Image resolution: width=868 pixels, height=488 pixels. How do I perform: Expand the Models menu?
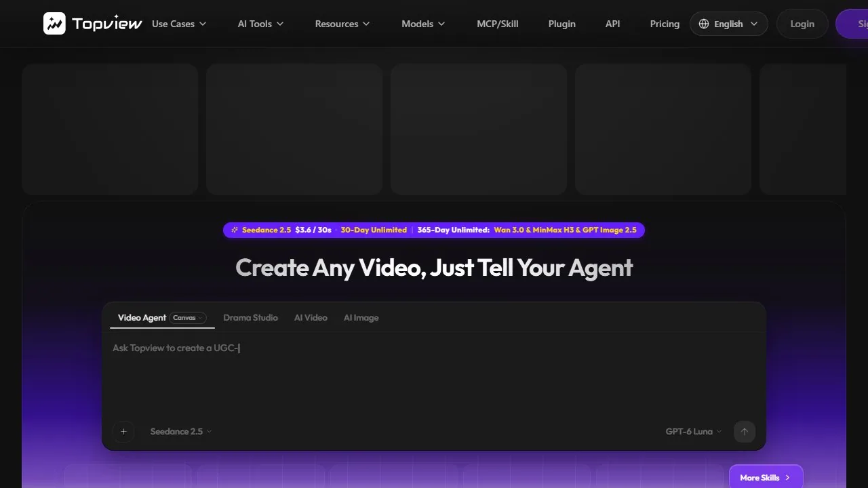pos(423,24)
